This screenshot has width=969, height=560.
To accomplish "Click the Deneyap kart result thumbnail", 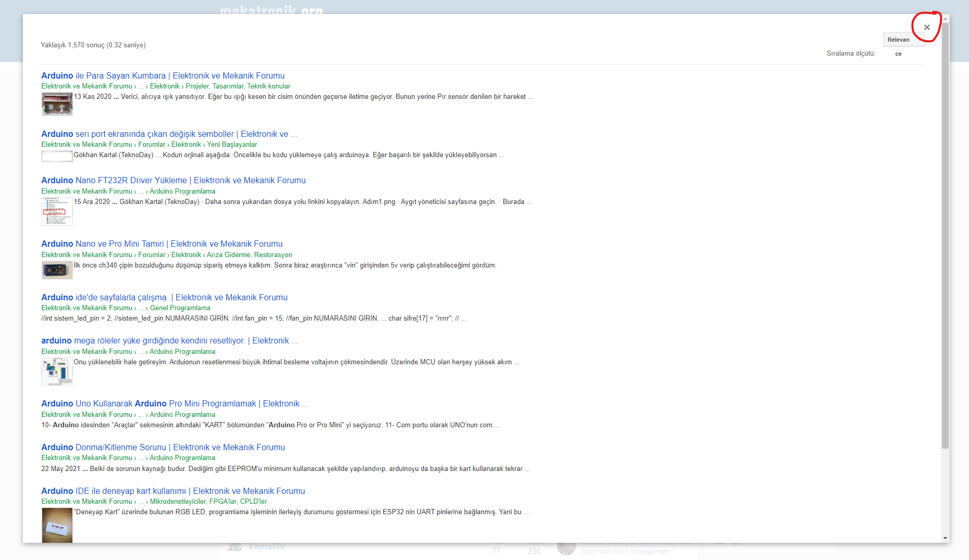I will [x=57, y=525].
